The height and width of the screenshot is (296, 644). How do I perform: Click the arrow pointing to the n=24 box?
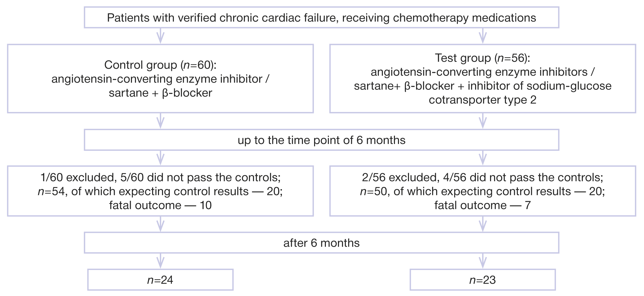click(x=160, y=261)
